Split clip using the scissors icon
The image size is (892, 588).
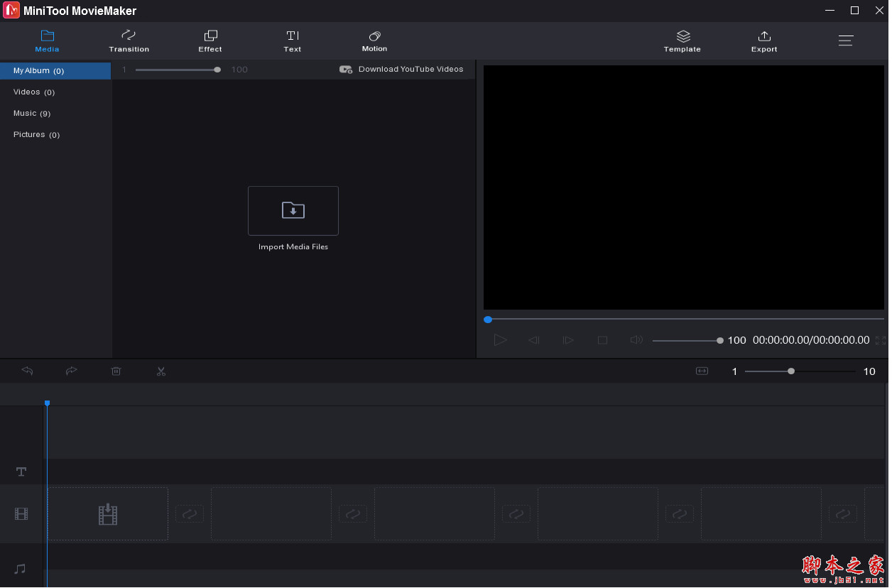(161, 371)
